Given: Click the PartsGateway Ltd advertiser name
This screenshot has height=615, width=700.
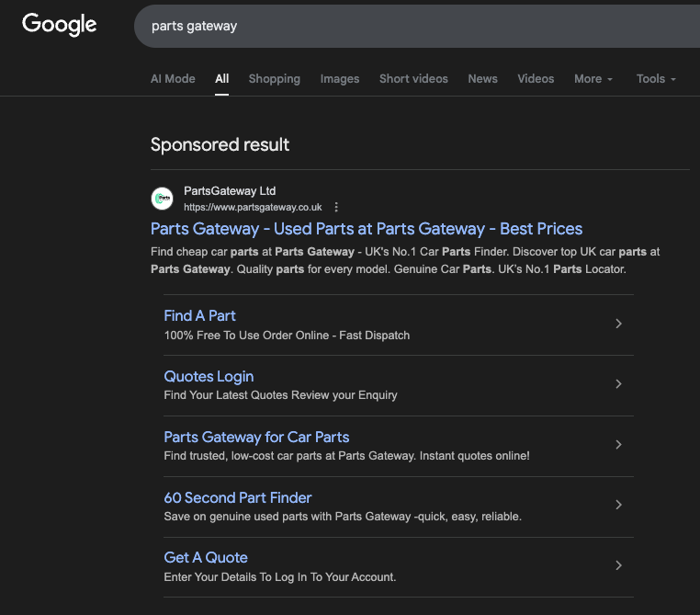Looking at the screenshot, I should coord(230,191).
